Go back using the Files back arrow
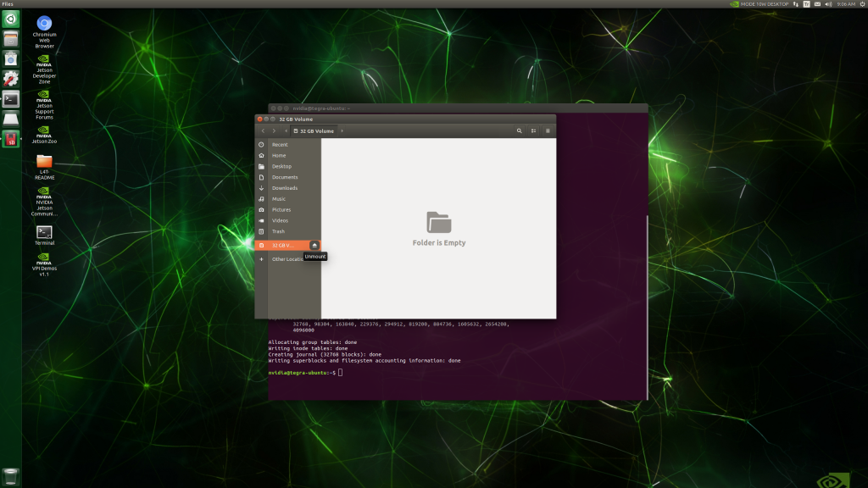Image resolution: width=868 pixels, height=488 pixels. (x=263, y=131)
